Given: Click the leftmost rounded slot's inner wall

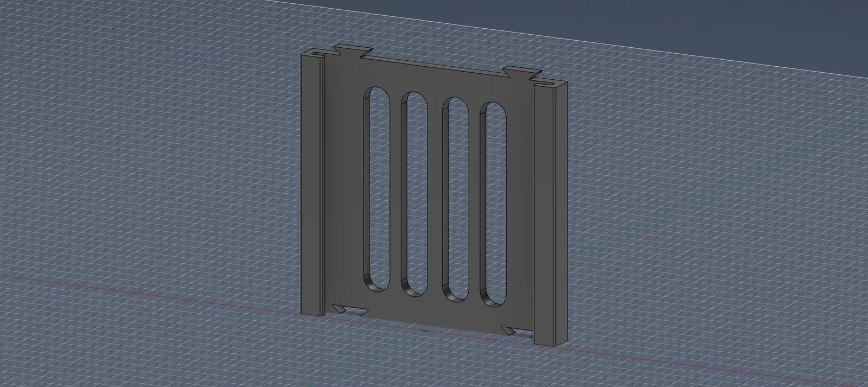Looking at the screenshot, I should (x=367, y=187).
